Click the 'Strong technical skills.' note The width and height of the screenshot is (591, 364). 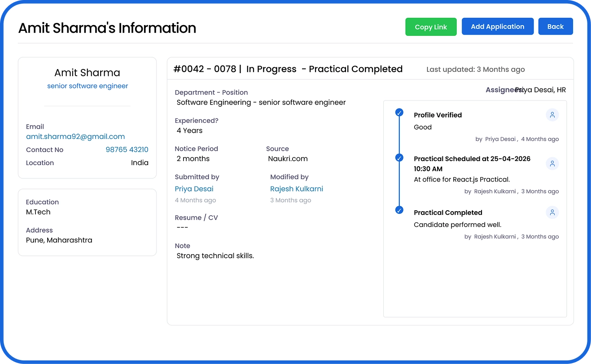point(215,256)
